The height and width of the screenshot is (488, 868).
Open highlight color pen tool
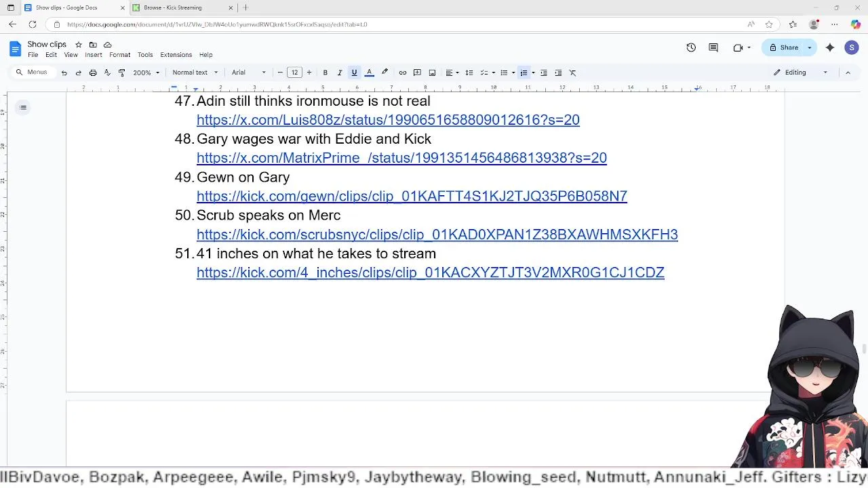click(x=384, y=73)
